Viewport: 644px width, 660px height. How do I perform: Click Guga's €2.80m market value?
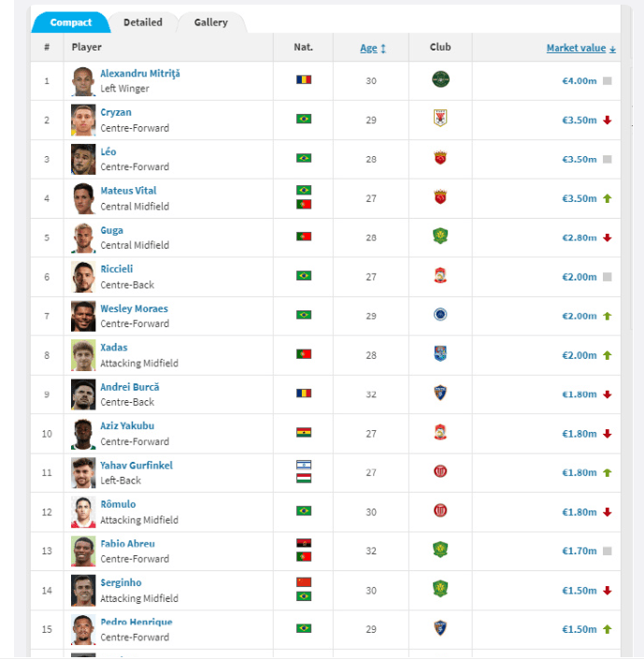click(x=579, y=237)
